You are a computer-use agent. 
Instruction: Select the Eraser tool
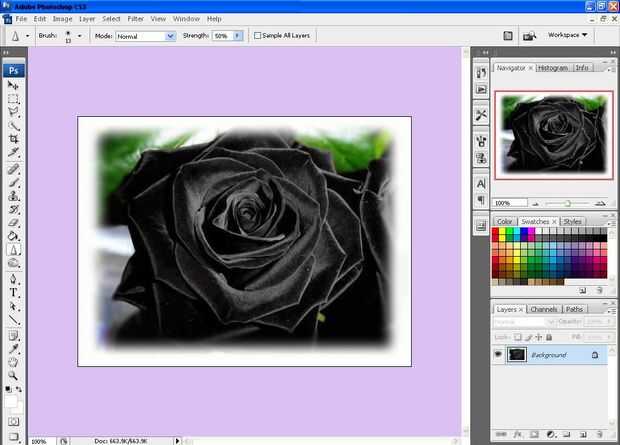tap(13, 223)
